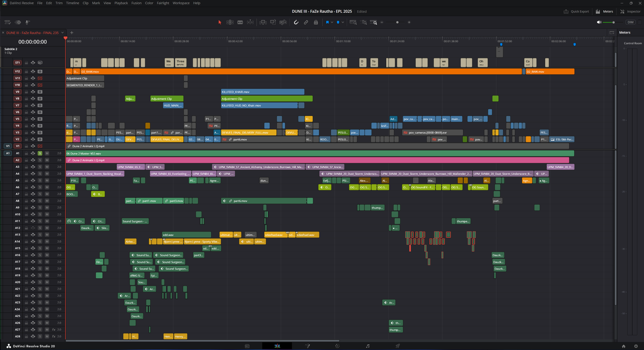Switch to the Fairlight page icon

[367, 346]
